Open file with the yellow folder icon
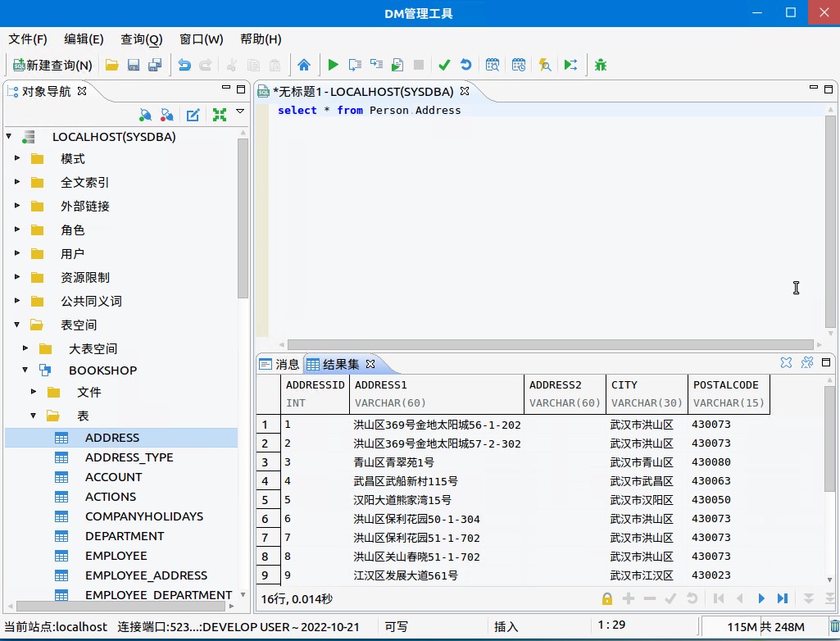Viewport: 840px width, 641px height. (112, 66)
